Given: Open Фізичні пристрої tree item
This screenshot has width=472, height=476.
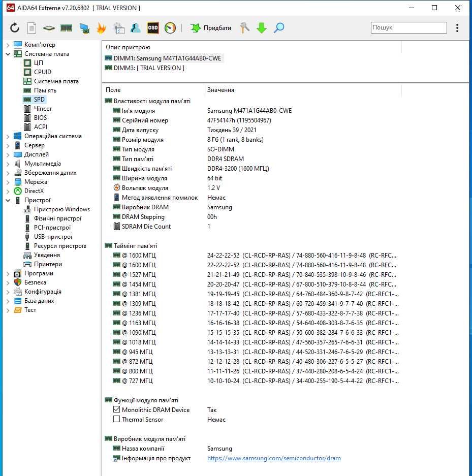Looking at the screenshot, I should click(58, 218).
